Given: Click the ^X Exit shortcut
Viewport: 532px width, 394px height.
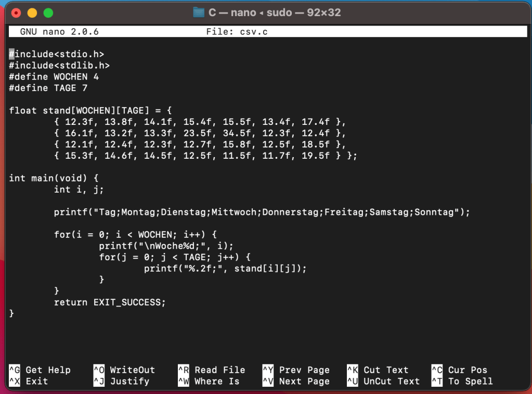Looking at the screenshot, I should 29,382.
